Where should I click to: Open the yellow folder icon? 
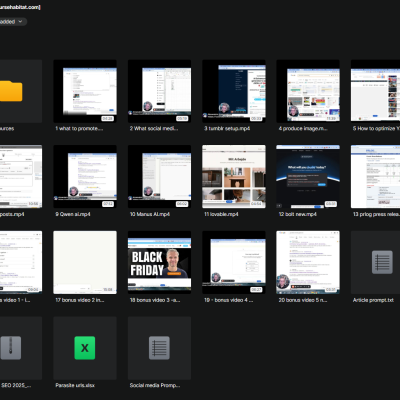[11, 91]
